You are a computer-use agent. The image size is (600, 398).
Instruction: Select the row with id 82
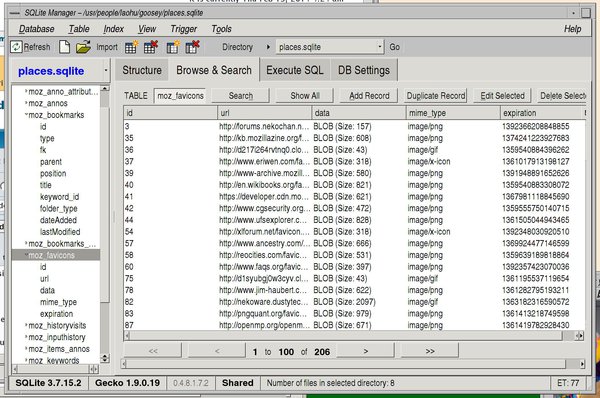[x=354, y=302]
